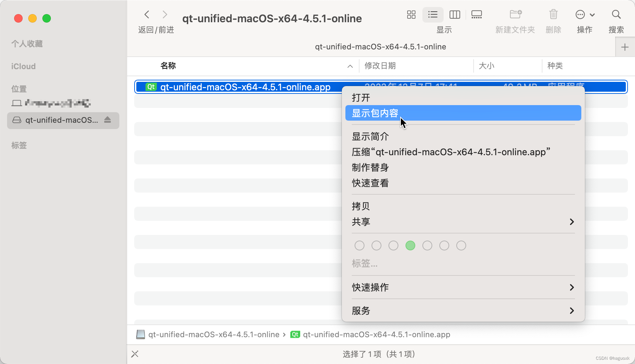The image size is (635, 364).
Task: Select qt-unified-macOS volume in sidebar
Action: pyautogui.click(x=63, y=120)
